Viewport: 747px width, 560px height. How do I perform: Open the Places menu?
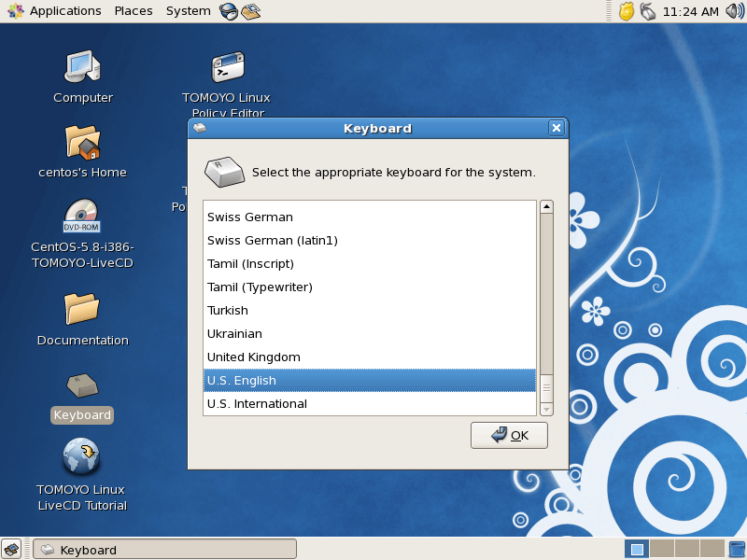click(x=134, y=11)
